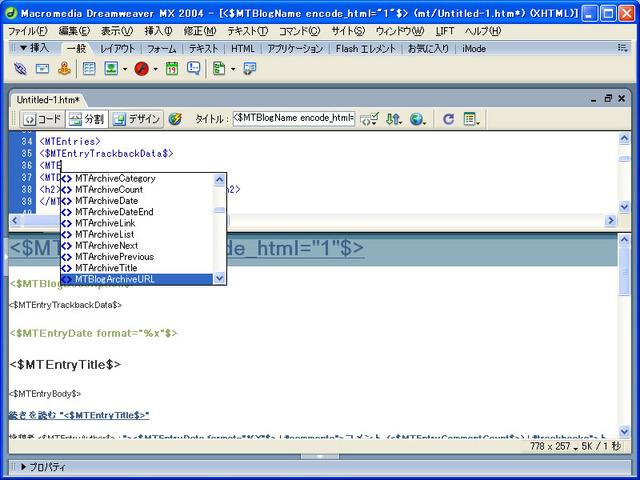This screenshot has height=480, width=640.
Task: Click the code pane horizontal scroll-right arrow
Action: click(610, 220)
